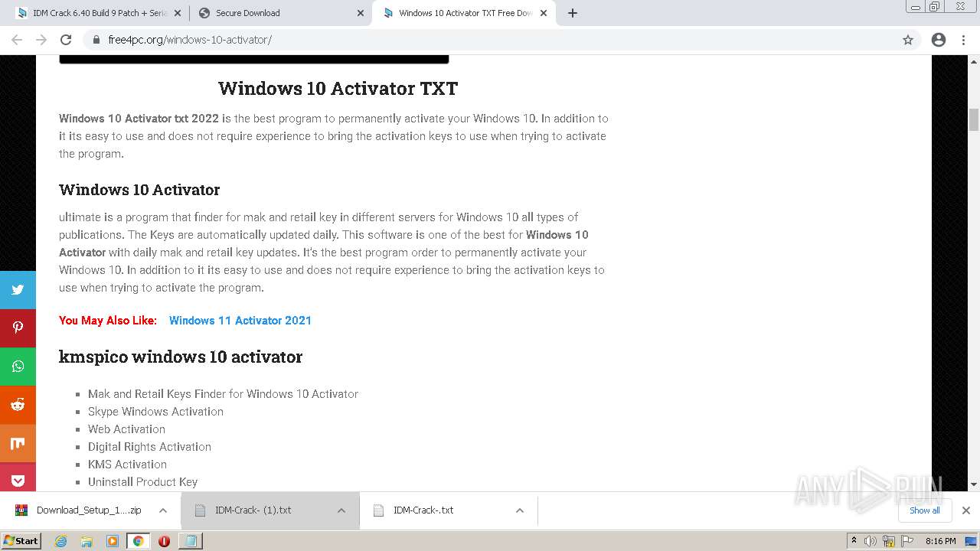
Task: Click the action center flag icon
Action: coord(906,541)
